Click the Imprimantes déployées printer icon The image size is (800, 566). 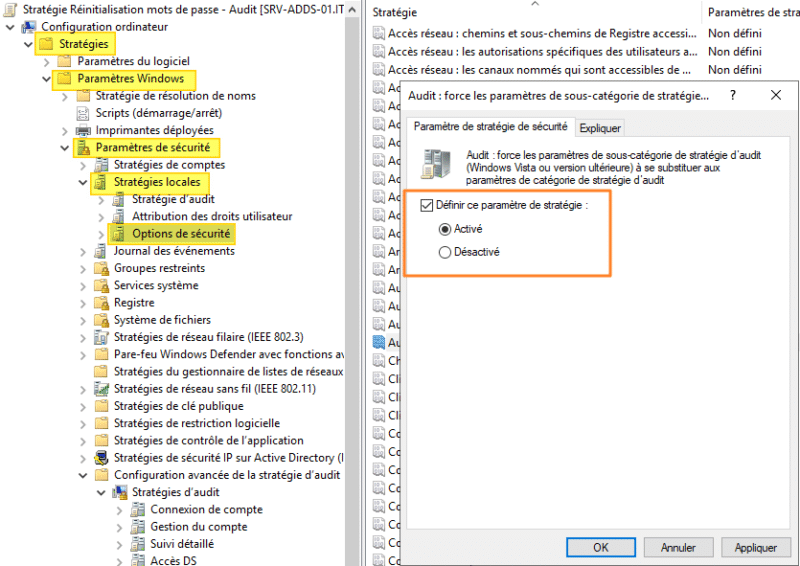(83, 130)
